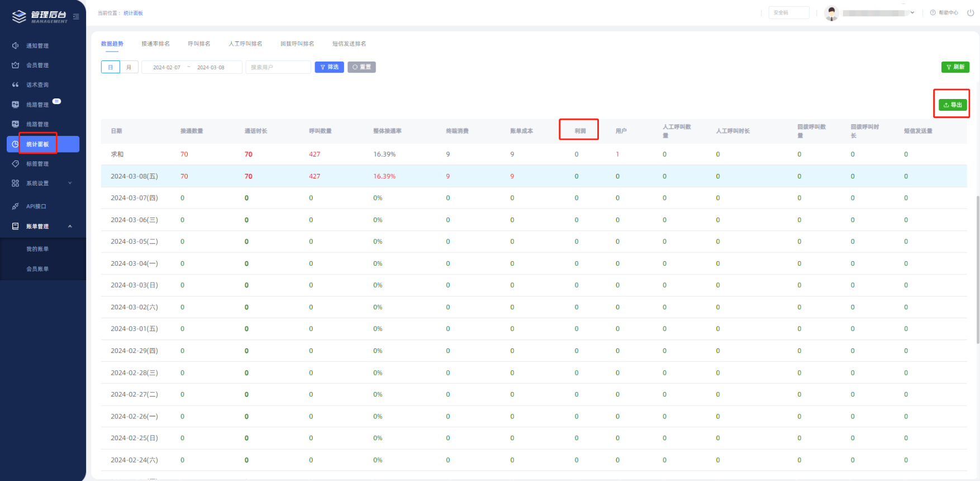This screenshot has height=481, width=980.
Task: Click the green 导出 export button
Action: pos(953,105)
